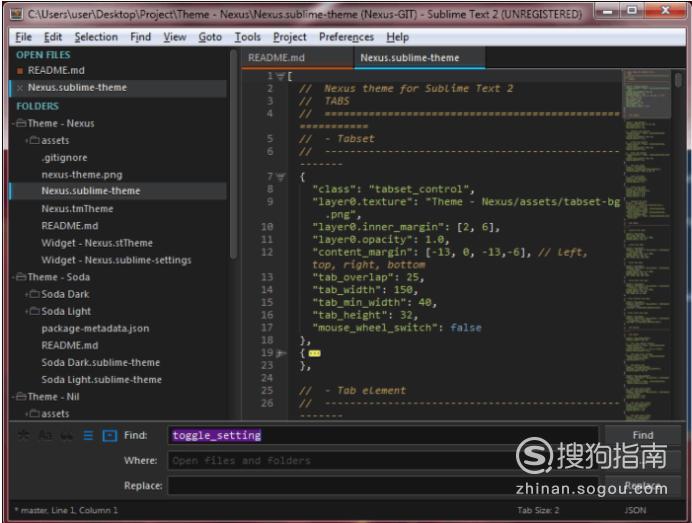Click master, Line 1, Column 1 status text

click(66, 510)
